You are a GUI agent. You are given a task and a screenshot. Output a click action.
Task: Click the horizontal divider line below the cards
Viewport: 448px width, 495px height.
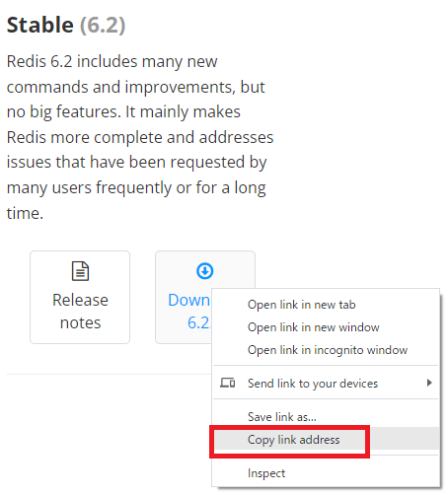[110, 374]
